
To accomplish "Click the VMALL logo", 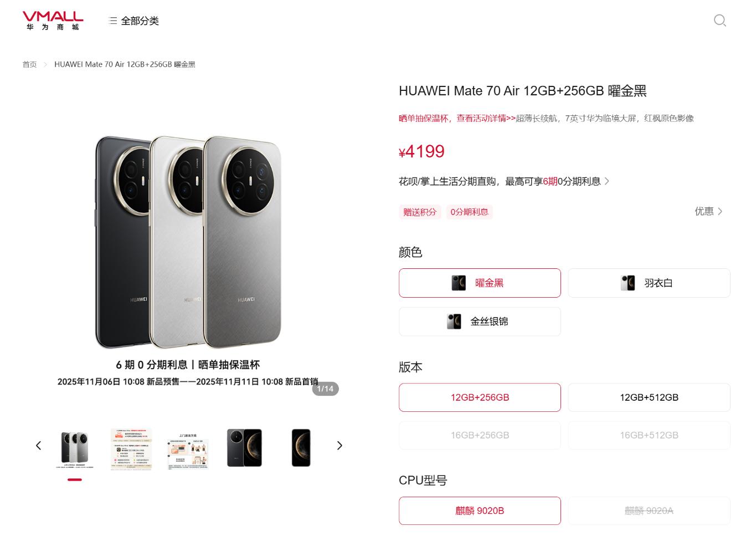I will click(x=53, y=21).
